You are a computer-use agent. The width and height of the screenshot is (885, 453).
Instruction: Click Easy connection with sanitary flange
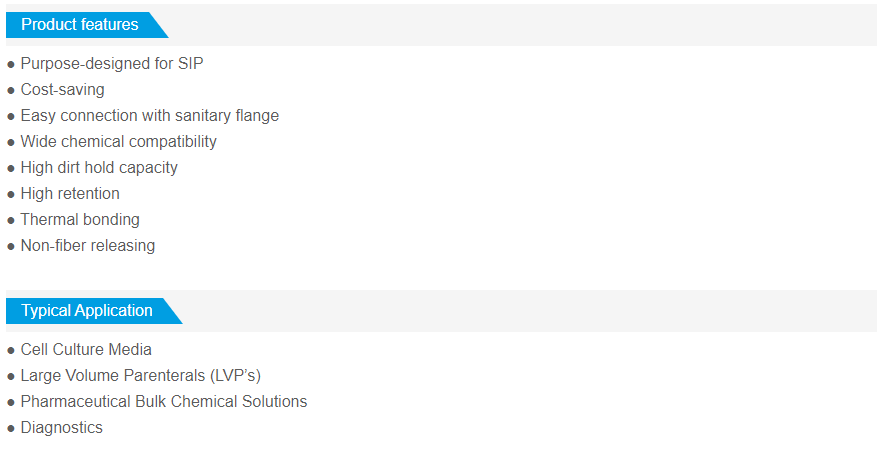point(149,115)
